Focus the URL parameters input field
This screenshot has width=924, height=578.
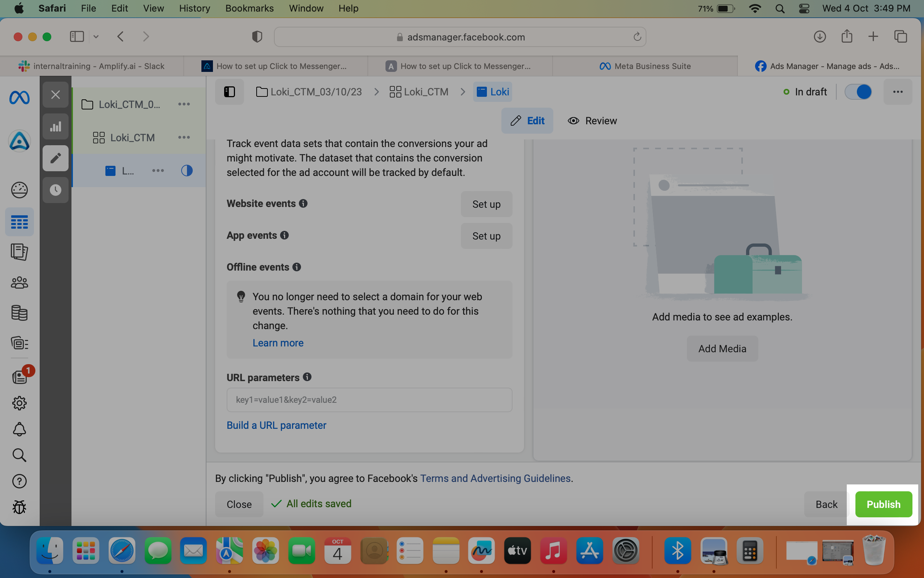(369, 400)
